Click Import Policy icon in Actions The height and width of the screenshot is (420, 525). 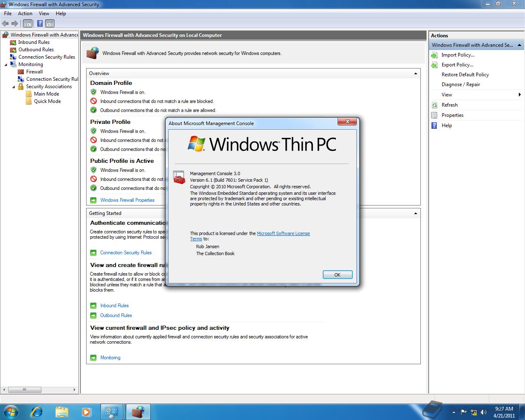click(x=434, y=55)
